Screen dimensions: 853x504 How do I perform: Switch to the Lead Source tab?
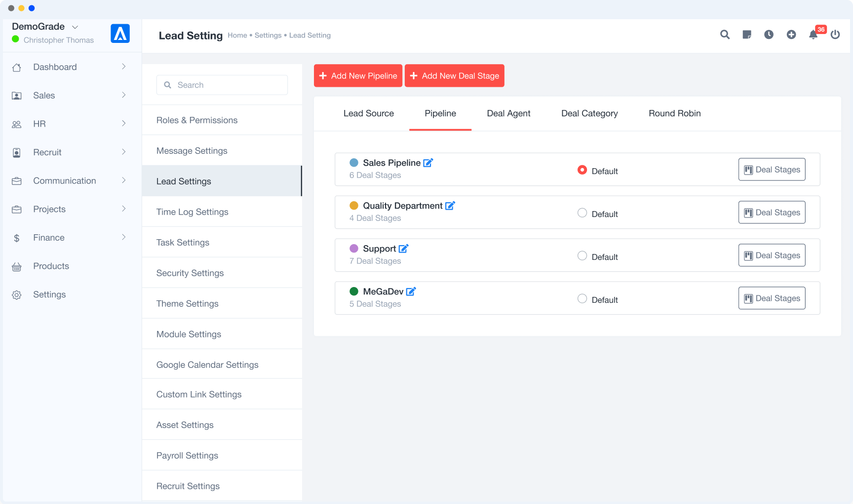(369, 113)
